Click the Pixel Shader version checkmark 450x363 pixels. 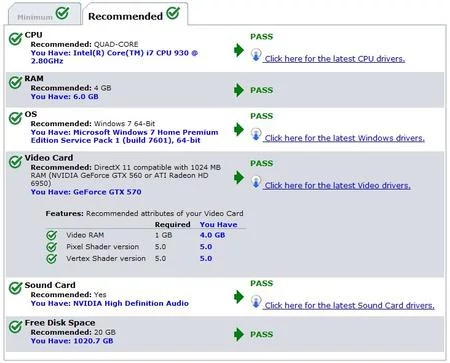tap(52, 247)
